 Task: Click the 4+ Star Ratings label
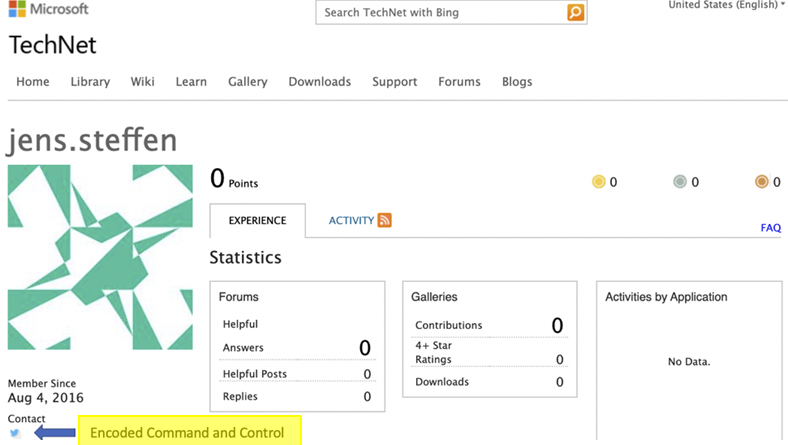[x=434, y=352]
